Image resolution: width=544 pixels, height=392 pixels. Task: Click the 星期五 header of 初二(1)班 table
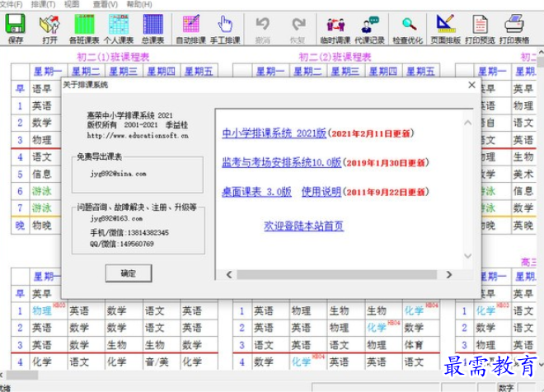[199, 71]
